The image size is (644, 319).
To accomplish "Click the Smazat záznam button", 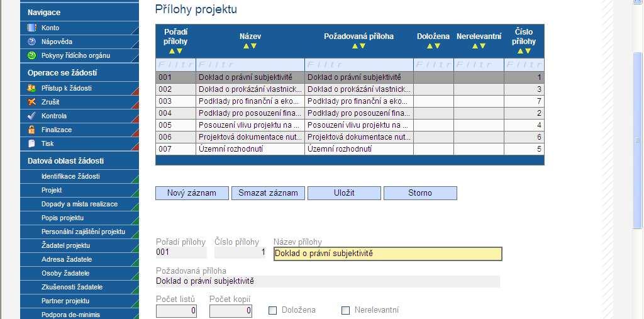I will 268,193.
